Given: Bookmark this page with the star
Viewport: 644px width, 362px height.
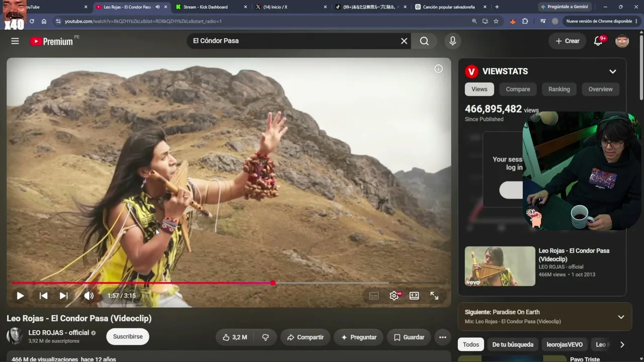Looking at the screenshot, I should [x=496, y=21].
